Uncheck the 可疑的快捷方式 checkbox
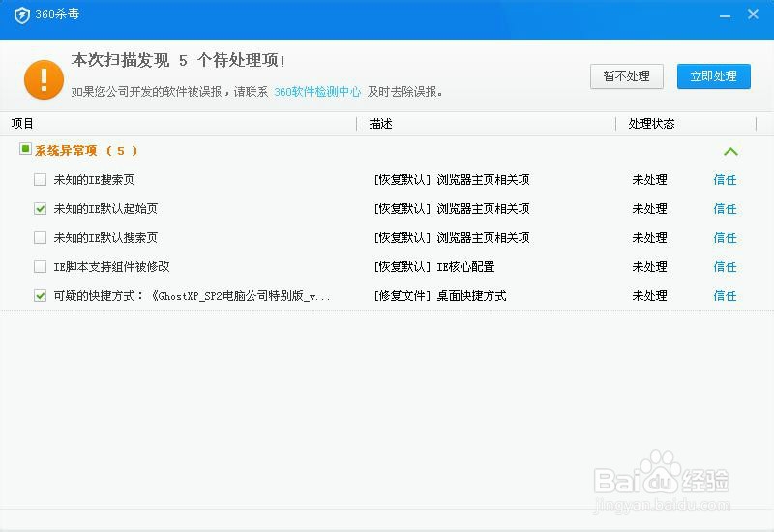Image resolution: width=774 pixels, height=532 pixels. pos(40,296)
